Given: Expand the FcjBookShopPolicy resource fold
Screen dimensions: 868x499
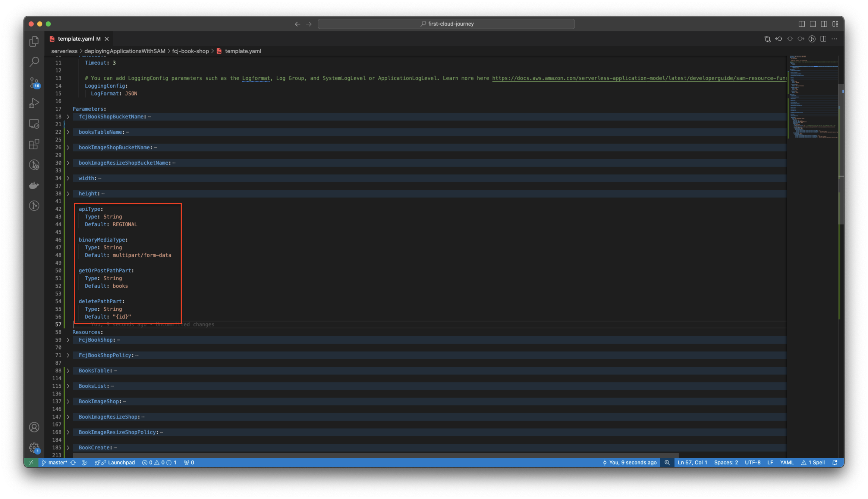Looking at the screenshot, I should (68, 355).
